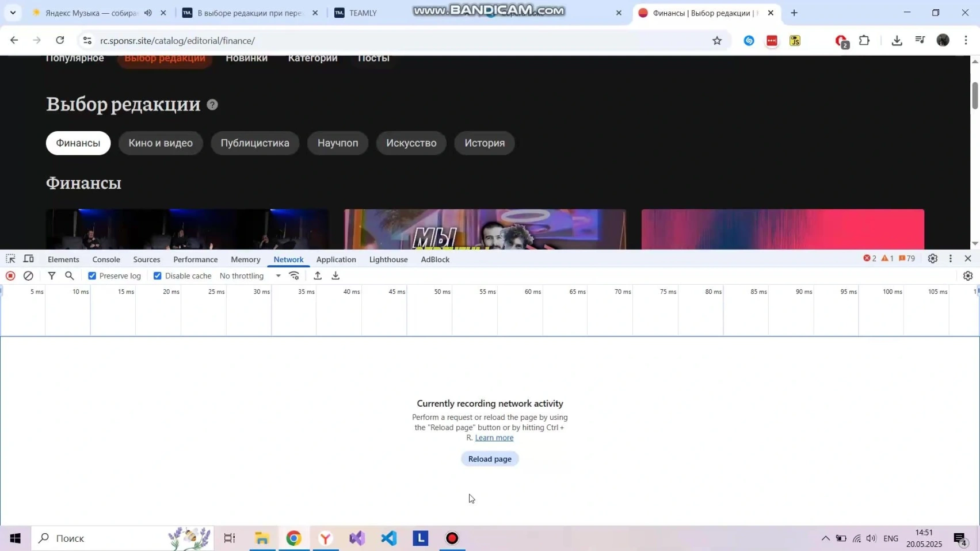Click the taskbar Поиск search box
The image size is (980, 551).
[x=122, y=538]
